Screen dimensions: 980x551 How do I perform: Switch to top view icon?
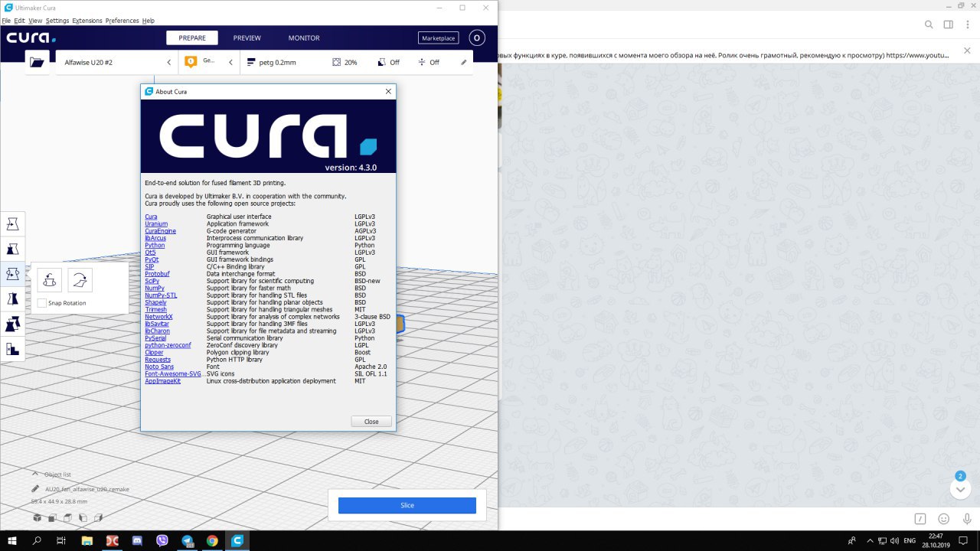(67, 518)
